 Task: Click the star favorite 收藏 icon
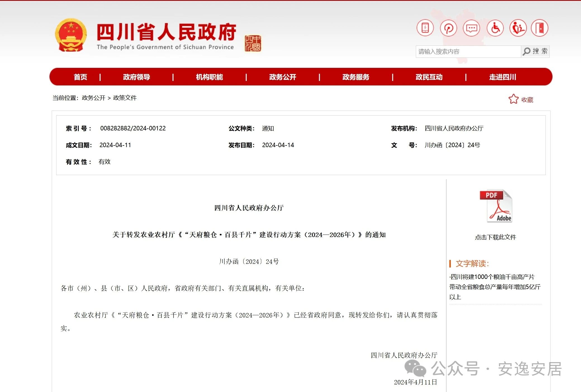click(514, 99)
